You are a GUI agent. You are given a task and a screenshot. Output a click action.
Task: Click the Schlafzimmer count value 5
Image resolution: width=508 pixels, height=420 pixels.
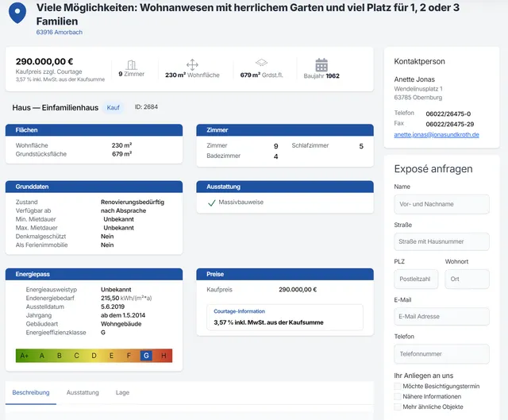tap(361, 146)
